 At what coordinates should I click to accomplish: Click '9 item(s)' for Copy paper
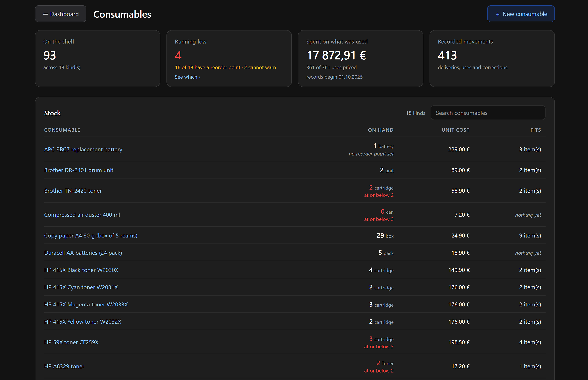click(530, 236)
